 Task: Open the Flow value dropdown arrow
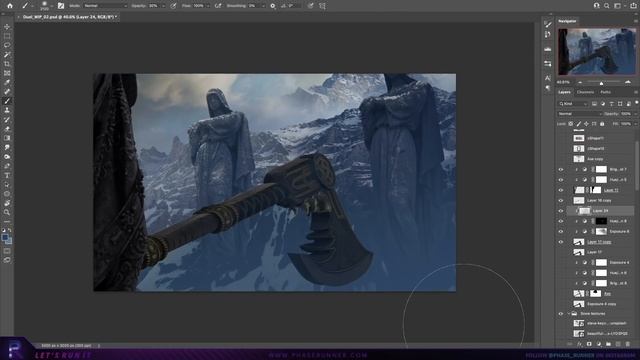coord(208,6)
